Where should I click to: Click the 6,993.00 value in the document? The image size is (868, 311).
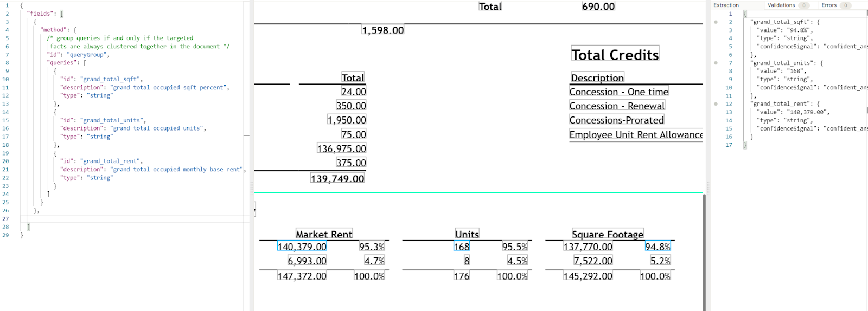pyautogui.click(x=307, y=261)
